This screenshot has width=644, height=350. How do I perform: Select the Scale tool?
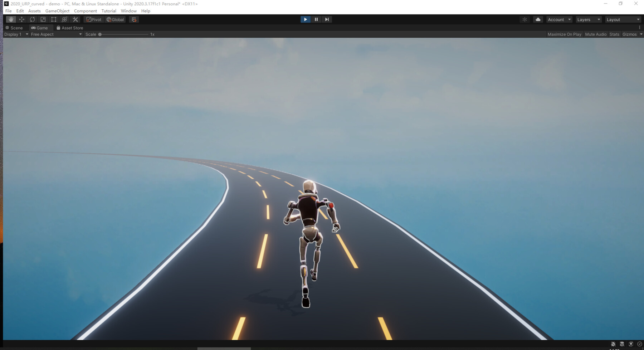pyautogui.click(x=43, y=19)
